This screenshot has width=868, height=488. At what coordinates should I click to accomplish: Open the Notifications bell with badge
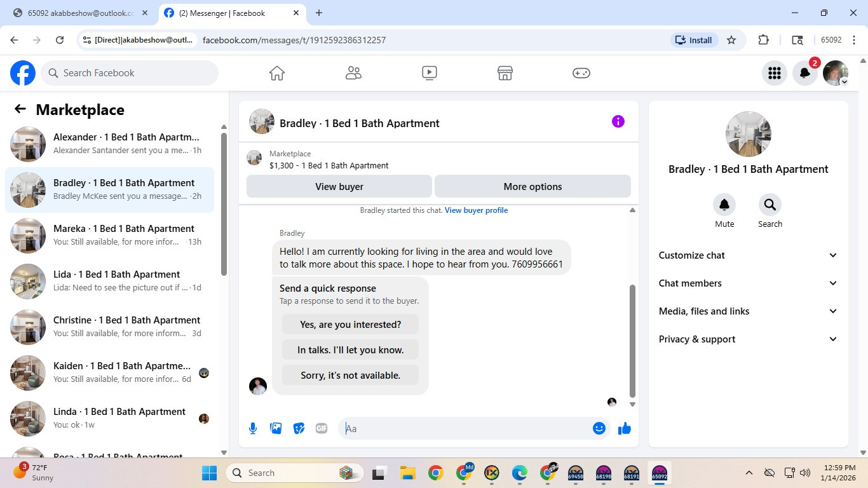[x=804, y=73]
